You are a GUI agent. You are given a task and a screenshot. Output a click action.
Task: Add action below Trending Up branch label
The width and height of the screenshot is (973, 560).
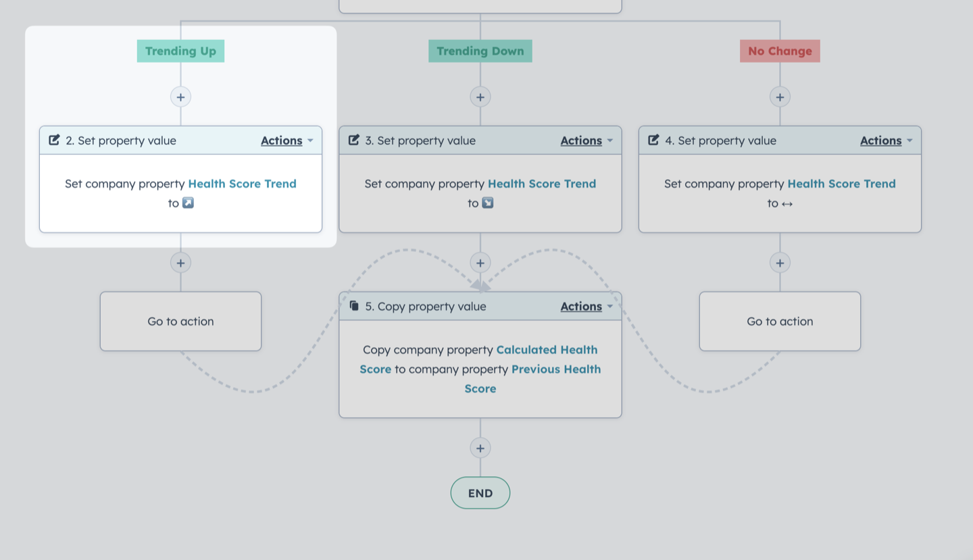point(180,97)
